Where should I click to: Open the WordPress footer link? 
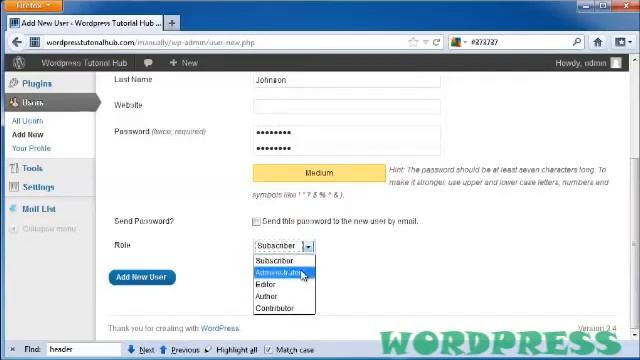[220, 328]
